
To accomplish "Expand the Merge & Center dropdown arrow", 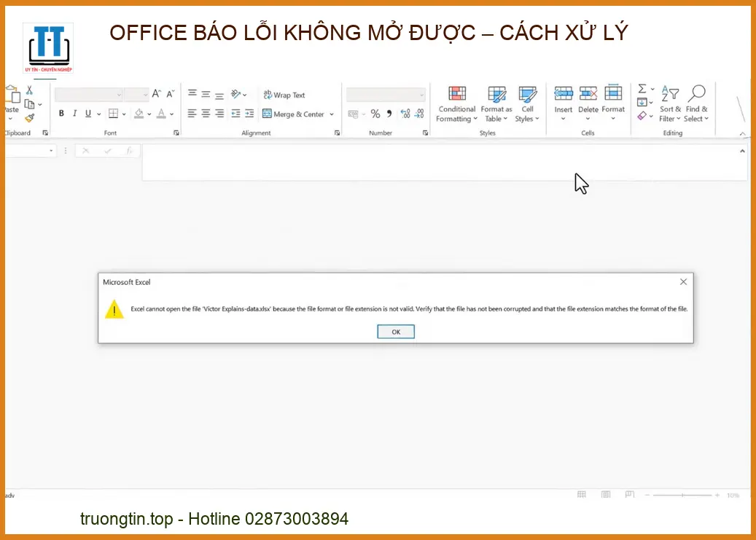I will pos(332,114).
